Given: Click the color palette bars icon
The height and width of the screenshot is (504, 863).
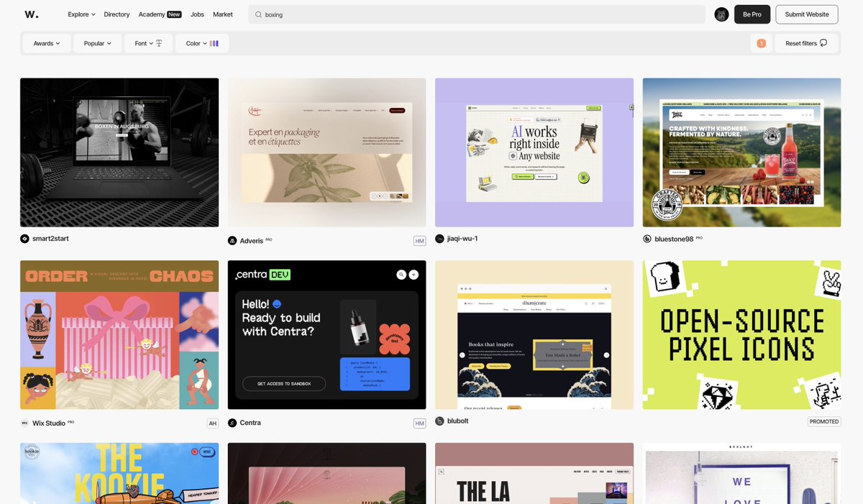Looking at the screenshot, I should [214, 43].
